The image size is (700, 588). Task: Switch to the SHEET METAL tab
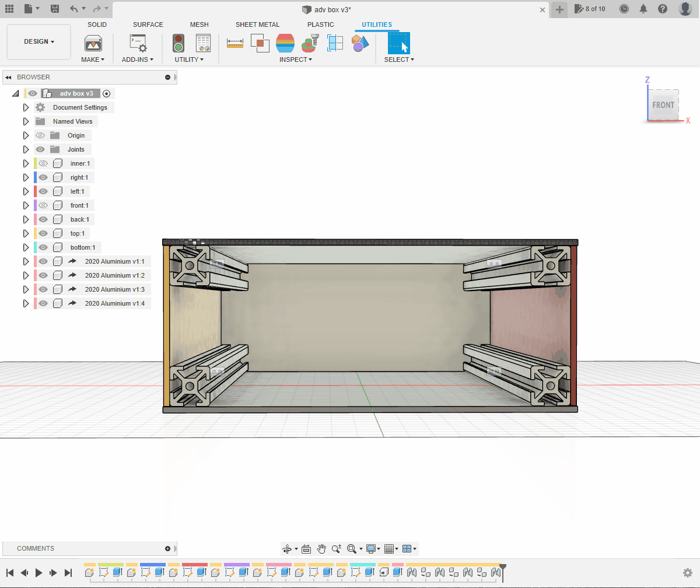pos(257,24)
